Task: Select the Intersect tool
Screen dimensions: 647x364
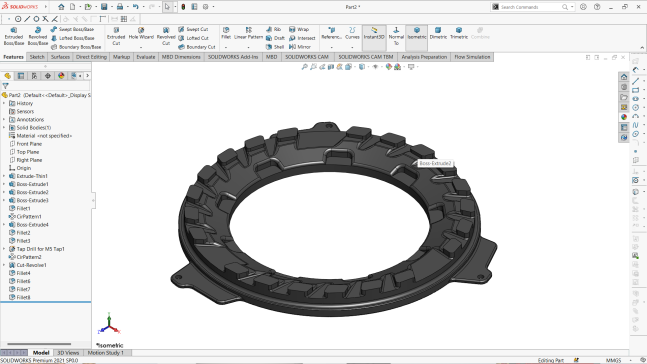Action: [302, 38]
